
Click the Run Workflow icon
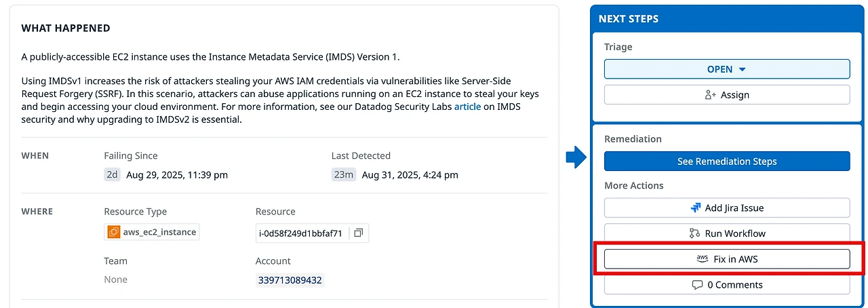click(694, 233)
